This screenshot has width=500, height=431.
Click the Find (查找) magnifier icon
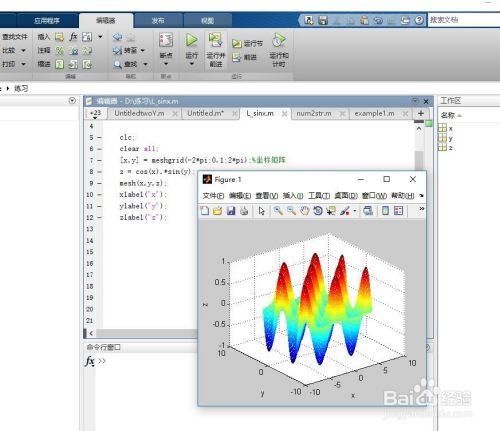click(117, 64)
